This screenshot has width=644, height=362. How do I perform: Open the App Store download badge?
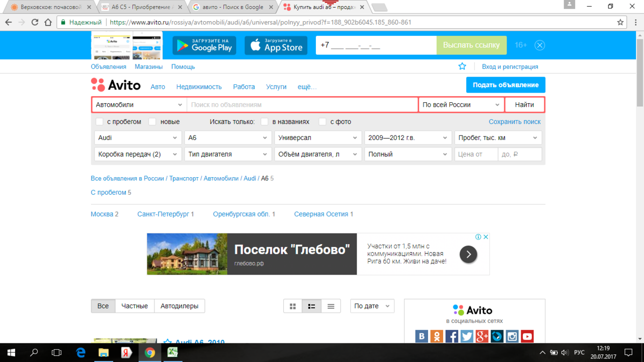click(276, 45)
